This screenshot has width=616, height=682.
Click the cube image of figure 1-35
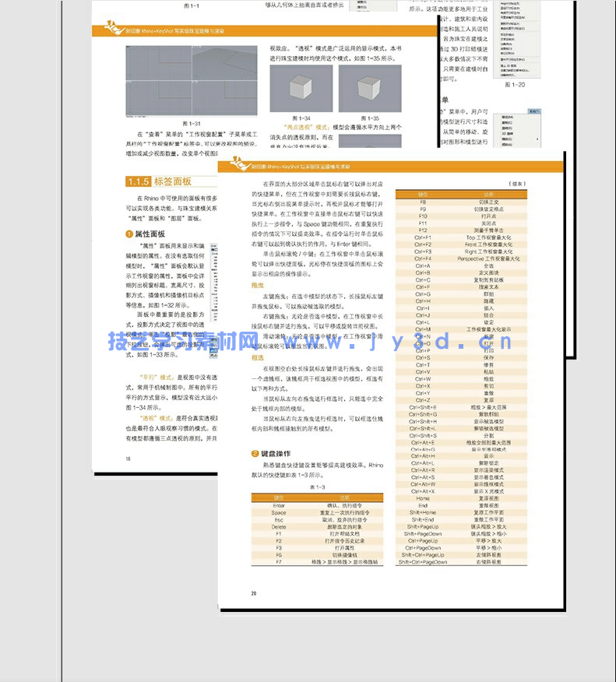click(370, 89)
